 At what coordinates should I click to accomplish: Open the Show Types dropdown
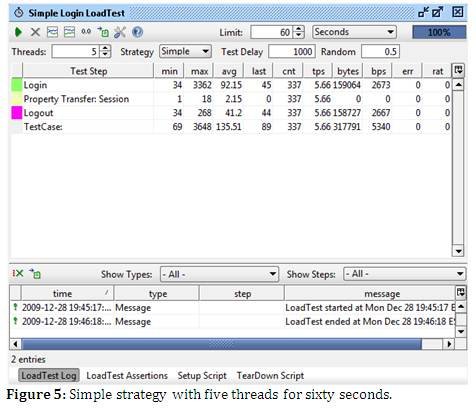[219, 274]
